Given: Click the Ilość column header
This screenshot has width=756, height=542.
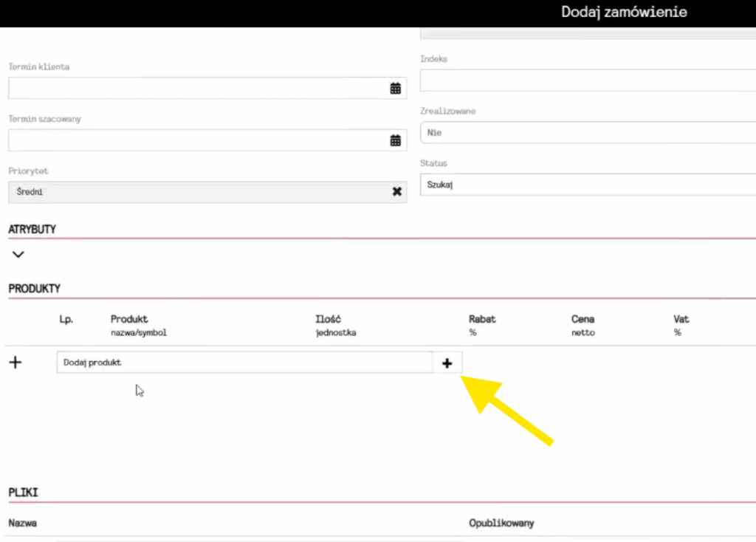Looking at the screenshot, I should pos(328,320).
